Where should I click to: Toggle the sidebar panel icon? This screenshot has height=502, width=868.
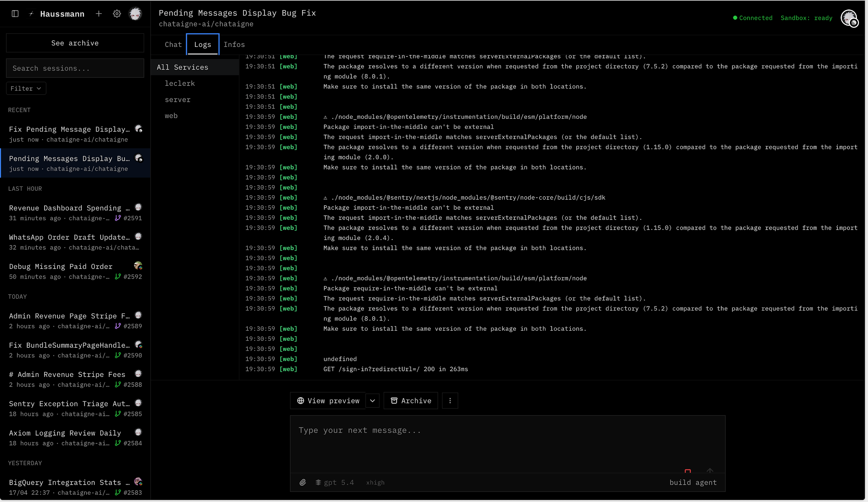15,14
